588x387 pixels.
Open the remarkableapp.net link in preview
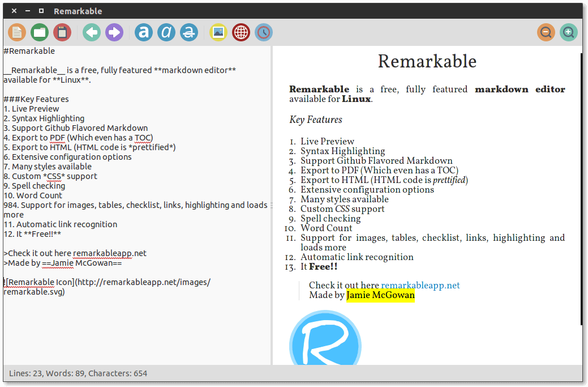[420, 286]
